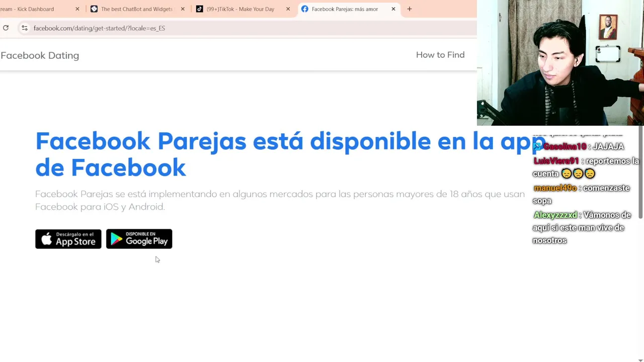The height and width of the screenshot is (362, 644).
Task: Switch to The best ChatBot and Widgets tab
Action: pyautogui.click(x=136, y=9)
